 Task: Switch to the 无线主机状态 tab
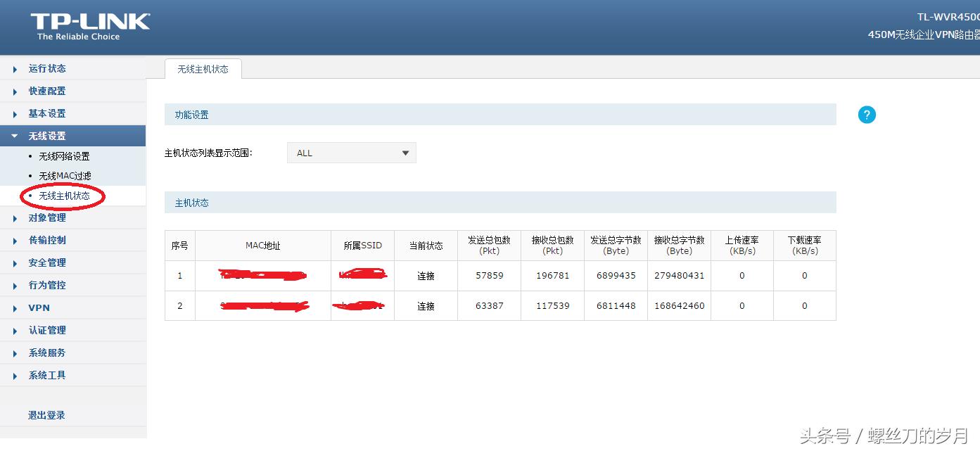[203, 69]
